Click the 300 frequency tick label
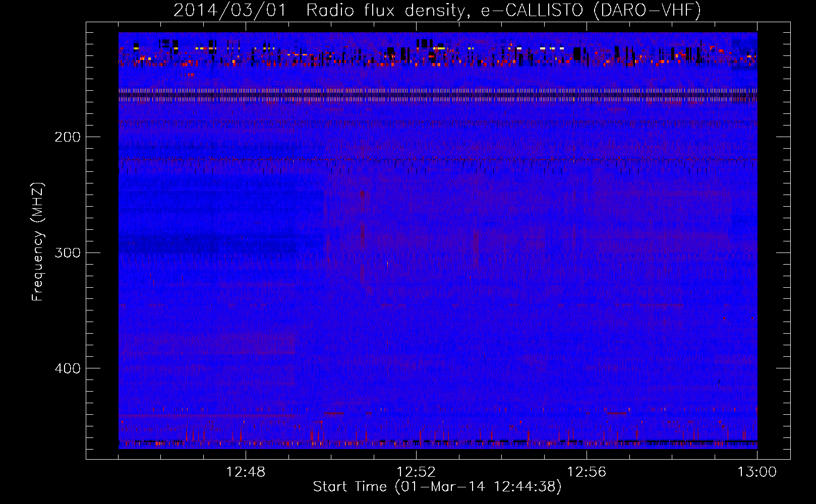 [68, 253]
